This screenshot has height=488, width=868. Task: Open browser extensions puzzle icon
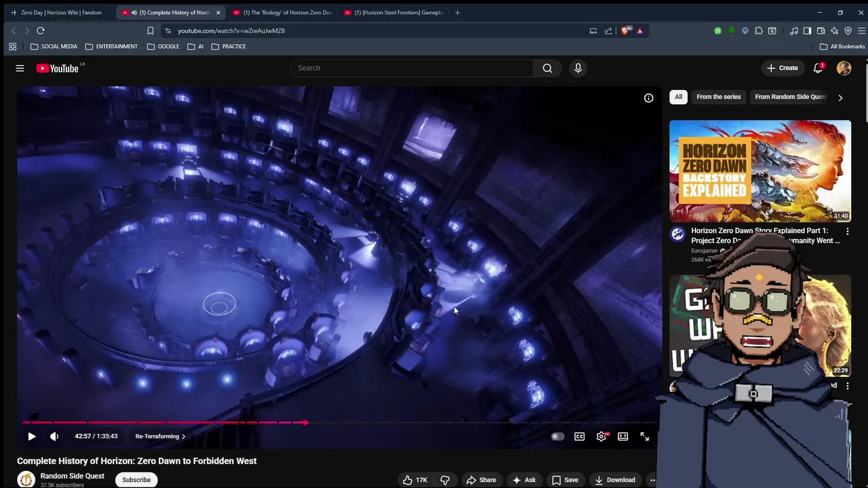pos(759,30)
